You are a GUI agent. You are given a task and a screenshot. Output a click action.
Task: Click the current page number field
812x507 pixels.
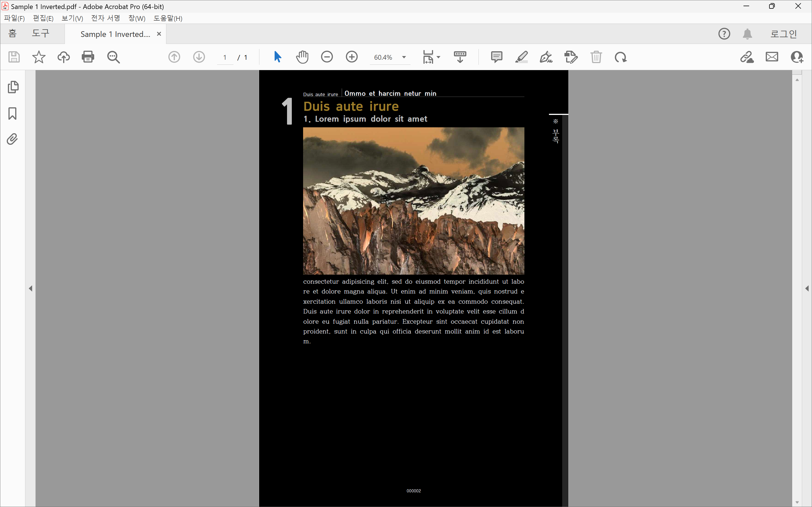225,57
